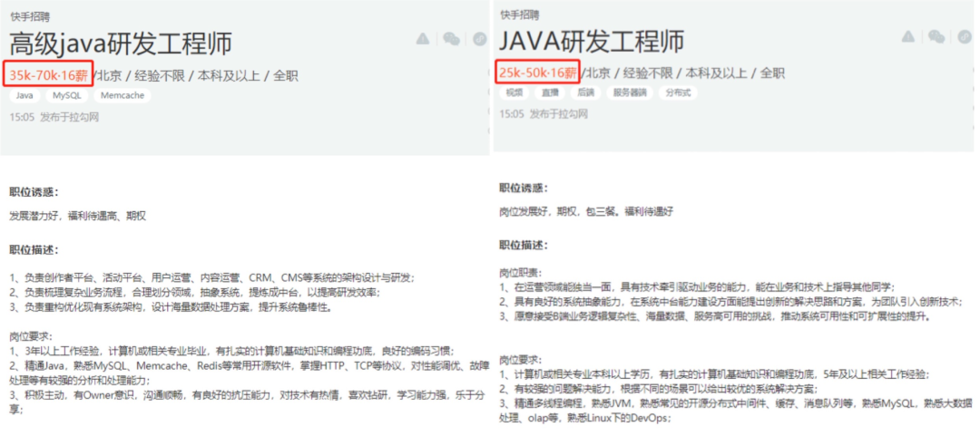Click 精通多线程编程，熟悉JVM line

736,411
